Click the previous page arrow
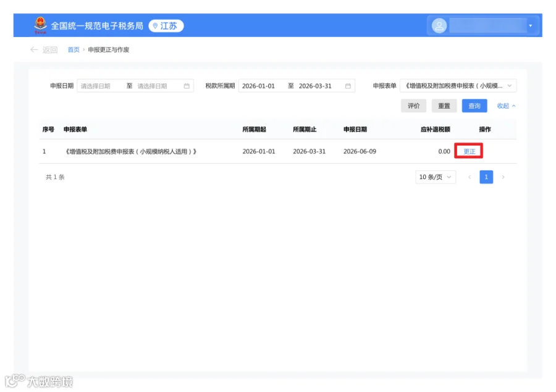Viewport: 556px width, 392px height. click(x=470, y=177)
